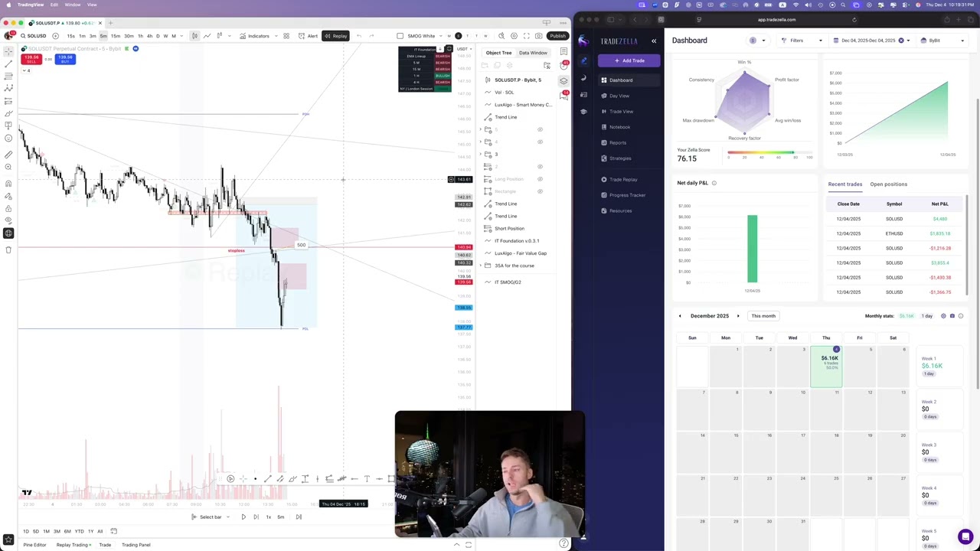Click the blue BUY price button
Viewport: 980px width, 551px height.
tap(65, 59)
